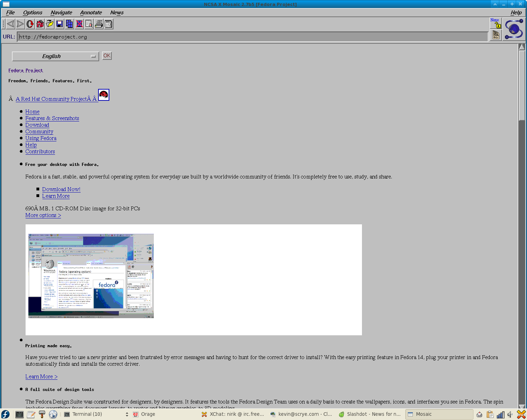
Task: Click the spinning globe Mosaic logo
Action: coord(514,29)
